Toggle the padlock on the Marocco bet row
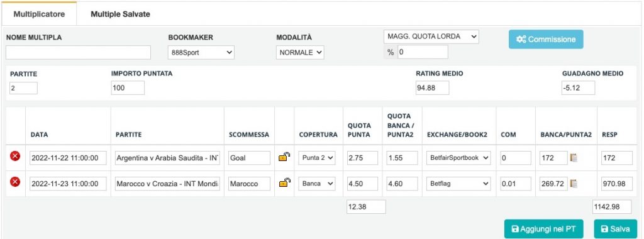The image size is (644, 239). pos(284,183)
